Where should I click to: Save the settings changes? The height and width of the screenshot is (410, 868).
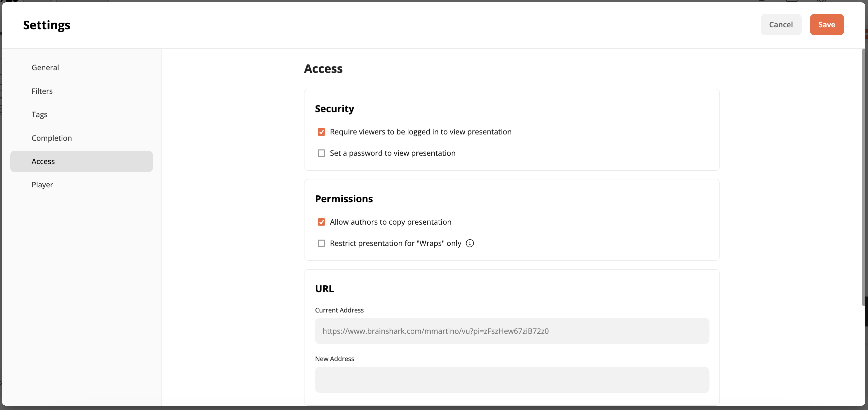coord(827,25)
